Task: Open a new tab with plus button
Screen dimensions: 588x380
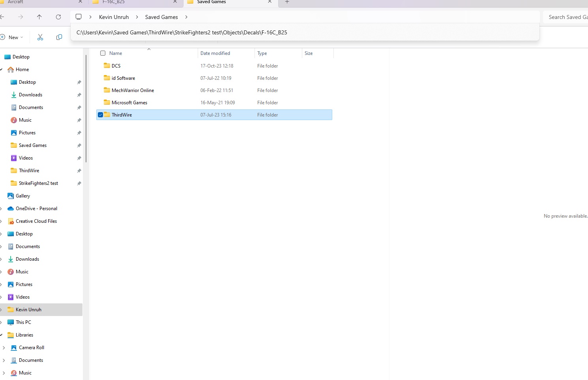Action: [287, 2]
